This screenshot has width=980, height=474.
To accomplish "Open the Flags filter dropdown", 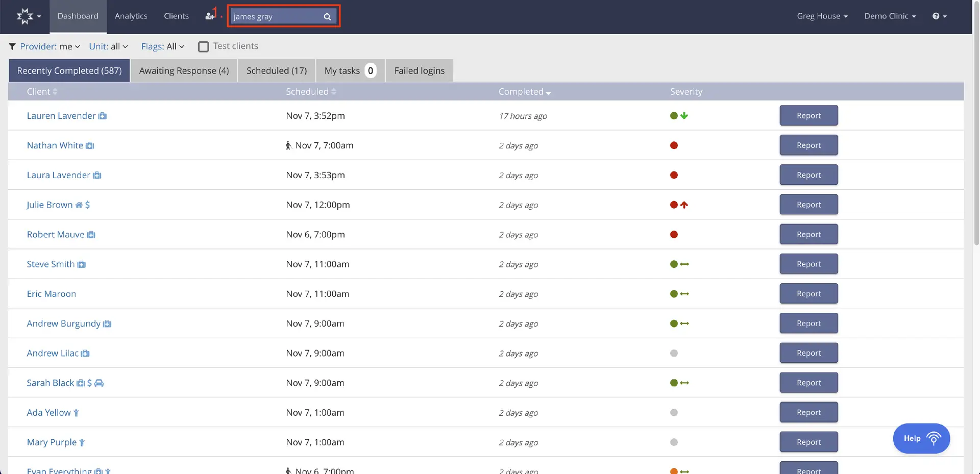I will pyautogui.click(x=162, y=46).
